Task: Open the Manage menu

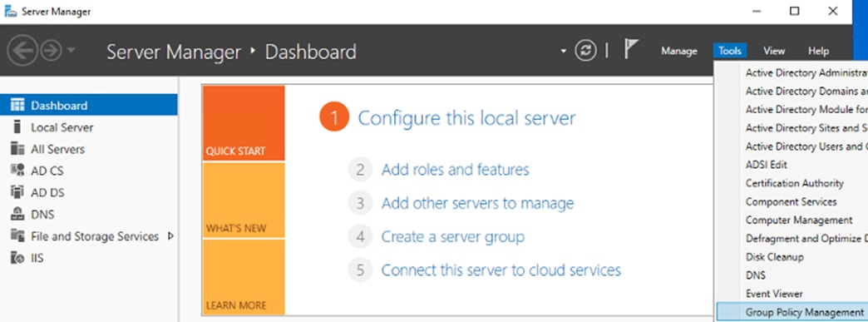Action: coord(679,51)
